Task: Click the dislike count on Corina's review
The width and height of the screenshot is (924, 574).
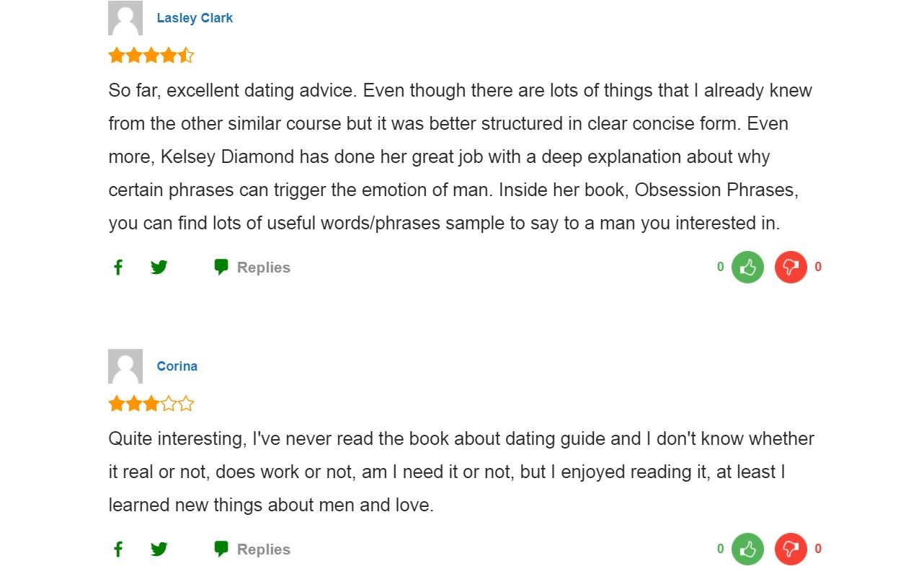Action: point(818,549)
